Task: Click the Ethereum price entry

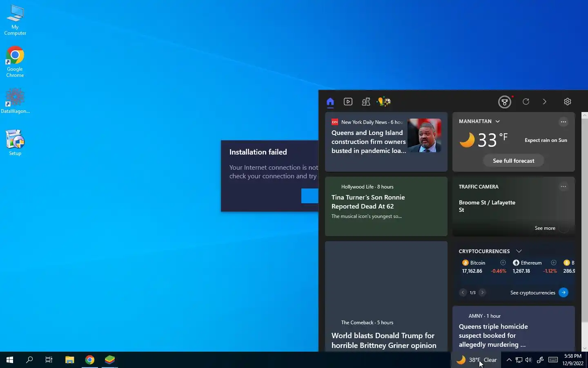Action: [535, 267]
